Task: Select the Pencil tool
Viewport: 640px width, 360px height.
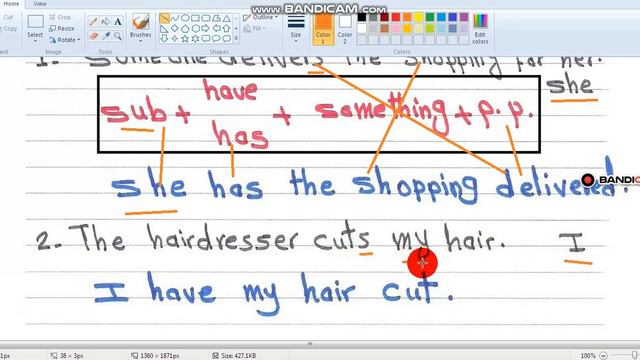Action: click(93, 21)
